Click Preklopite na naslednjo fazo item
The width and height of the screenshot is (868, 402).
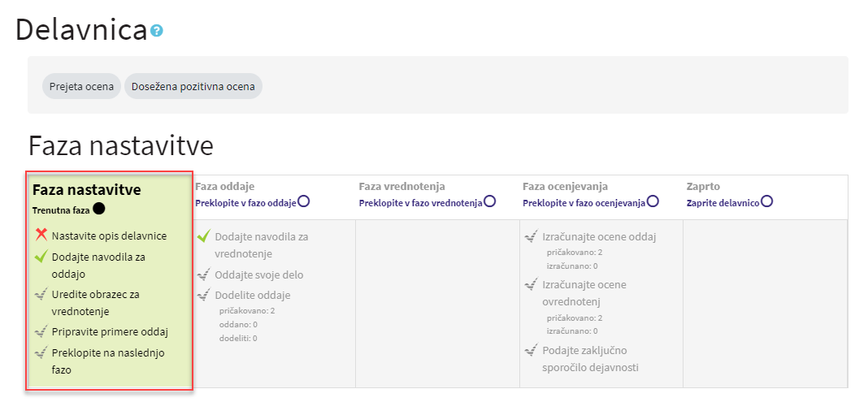[x=108, y=361]
